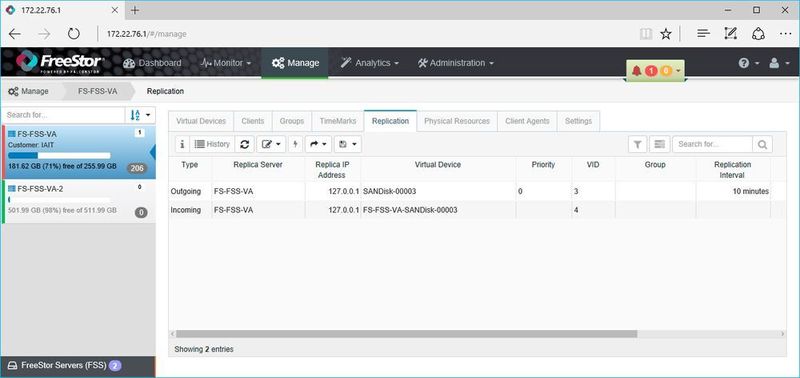Screen dimensions: 800x378
Task: Switch to the TimeMarks tab
Action: pyautogui.click(x=338, y=121)
